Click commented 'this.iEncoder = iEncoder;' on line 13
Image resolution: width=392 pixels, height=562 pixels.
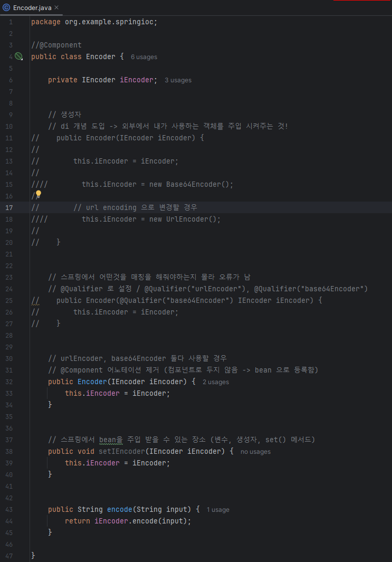point(126,161)
